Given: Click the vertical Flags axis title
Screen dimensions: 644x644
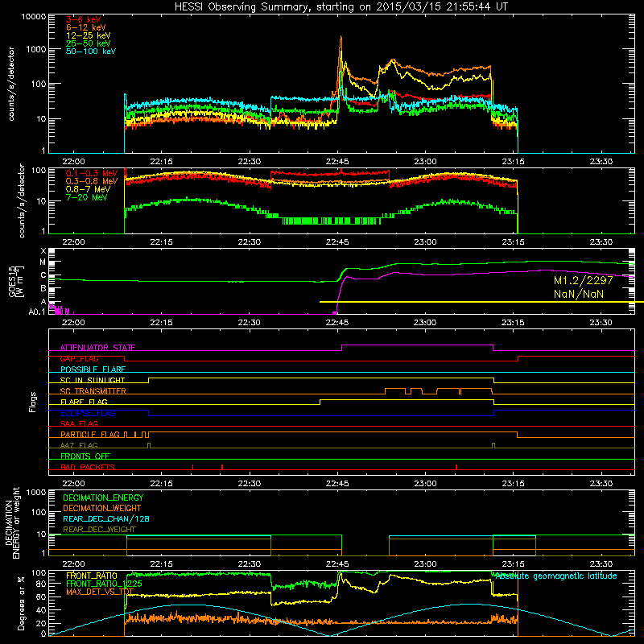Looking at the screenshot, I should pos(33,402).
